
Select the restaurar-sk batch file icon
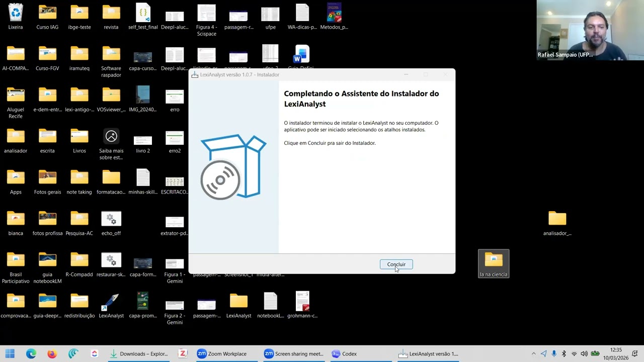click(111, 264)
